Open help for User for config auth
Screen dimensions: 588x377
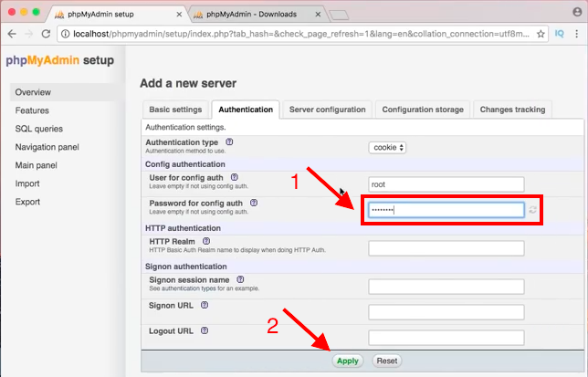(x=235, y=177)
